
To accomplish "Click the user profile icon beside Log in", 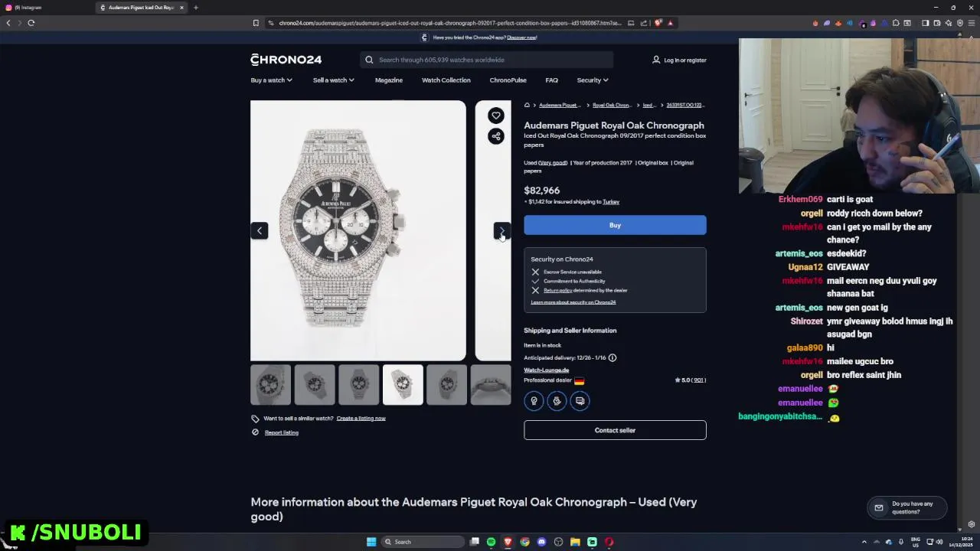I will 656,60.
